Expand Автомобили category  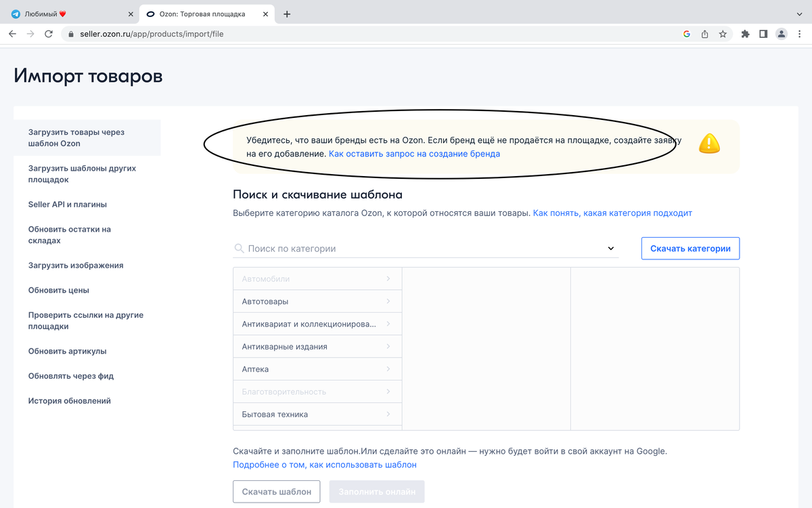tap(317, 279)
